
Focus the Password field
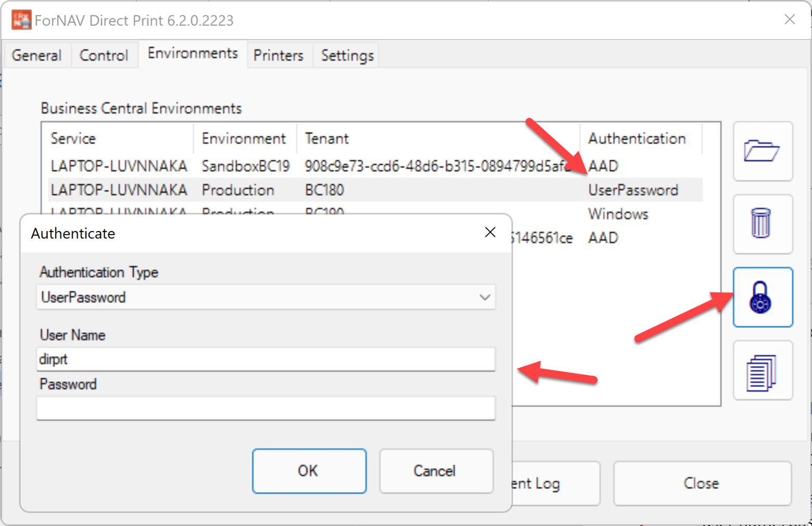point(266,408)
